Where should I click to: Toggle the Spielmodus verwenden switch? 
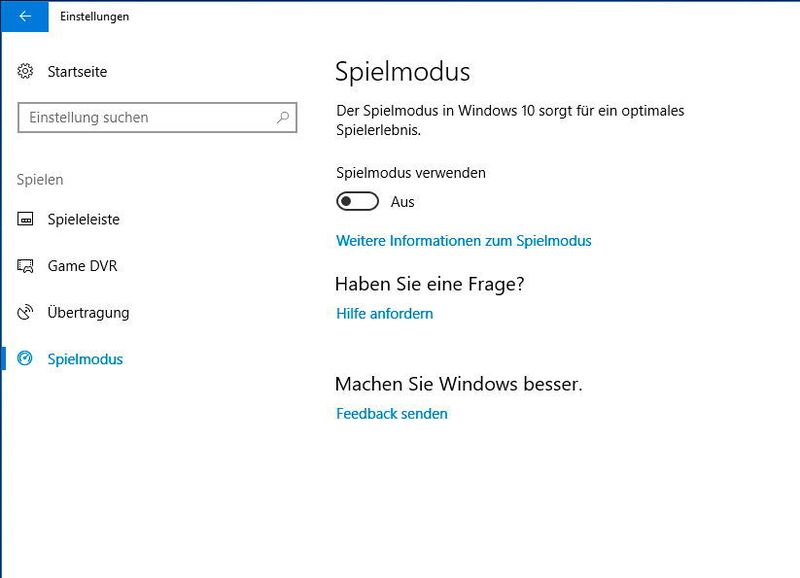357,202
